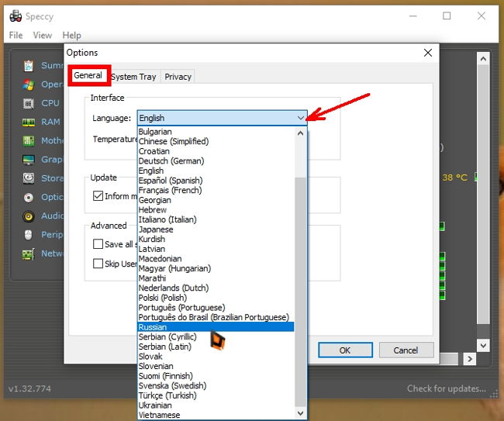Screen dimensions: 504x421
Task: Close the Options dialog
Action: tap(428, 53)
